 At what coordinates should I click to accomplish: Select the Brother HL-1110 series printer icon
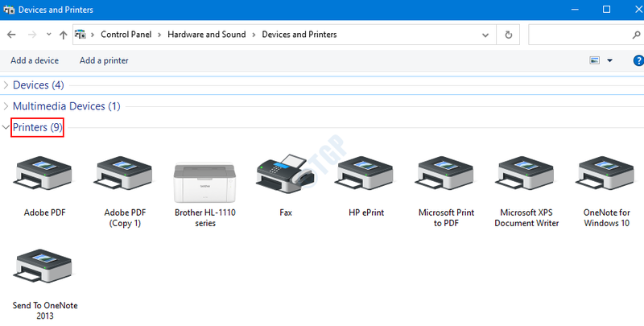pos(205,182)
